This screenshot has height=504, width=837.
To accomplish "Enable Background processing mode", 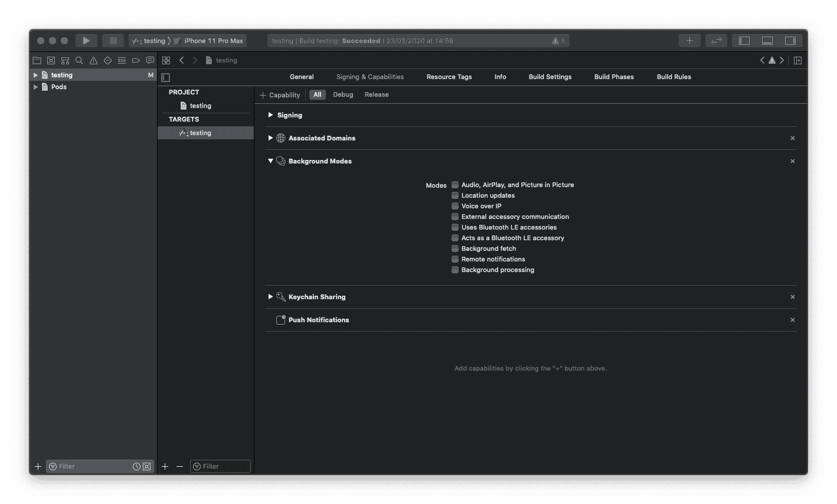I will coord(455,270).
